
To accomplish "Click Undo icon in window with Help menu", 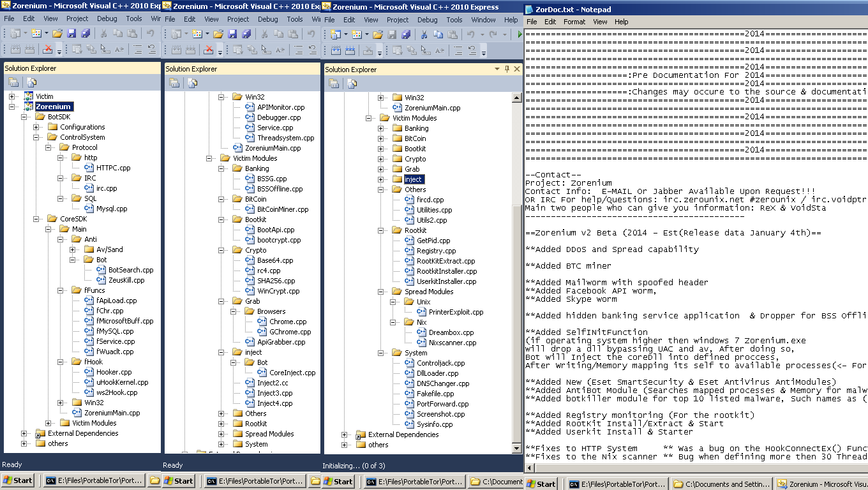I will [471, 34].
